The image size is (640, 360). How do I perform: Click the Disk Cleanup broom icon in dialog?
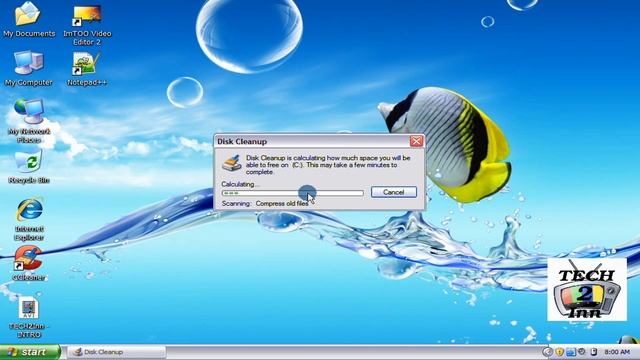pos(231,162)
